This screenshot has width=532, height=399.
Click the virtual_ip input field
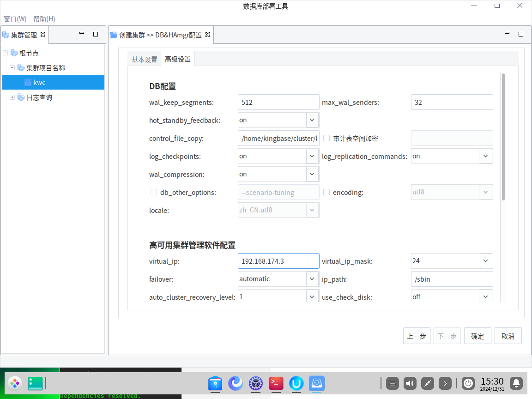click(x=278, y=261)
